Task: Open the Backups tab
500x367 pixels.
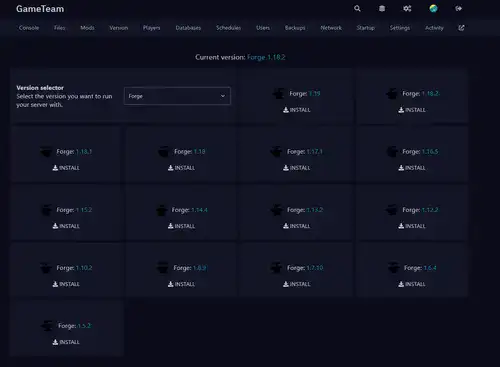Action: (295, 28)
